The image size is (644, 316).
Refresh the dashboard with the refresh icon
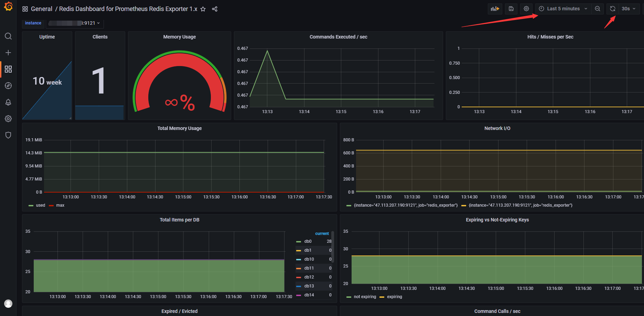(612, 9)
